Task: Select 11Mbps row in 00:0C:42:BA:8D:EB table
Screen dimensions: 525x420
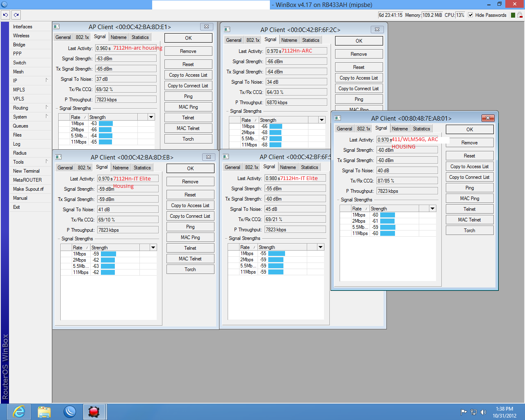Action: (109, 272)
